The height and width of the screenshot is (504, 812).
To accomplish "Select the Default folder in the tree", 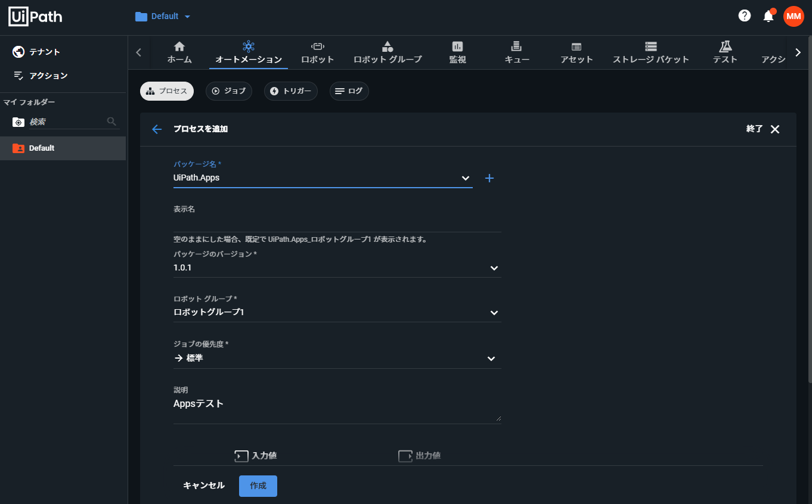I will coord(63,148).
